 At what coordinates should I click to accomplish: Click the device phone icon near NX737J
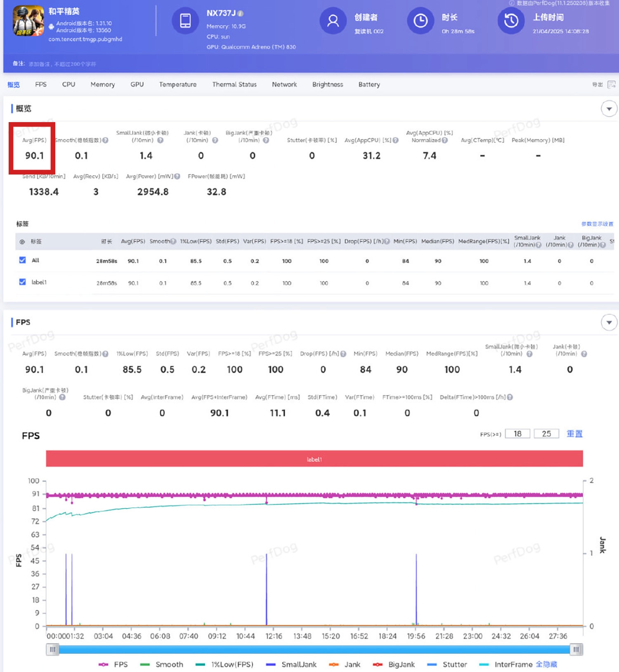point(185,21)
